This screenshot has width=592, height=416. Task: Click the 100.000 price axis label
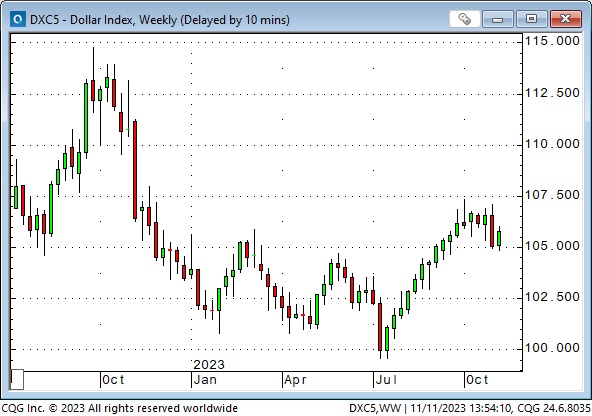552,348
